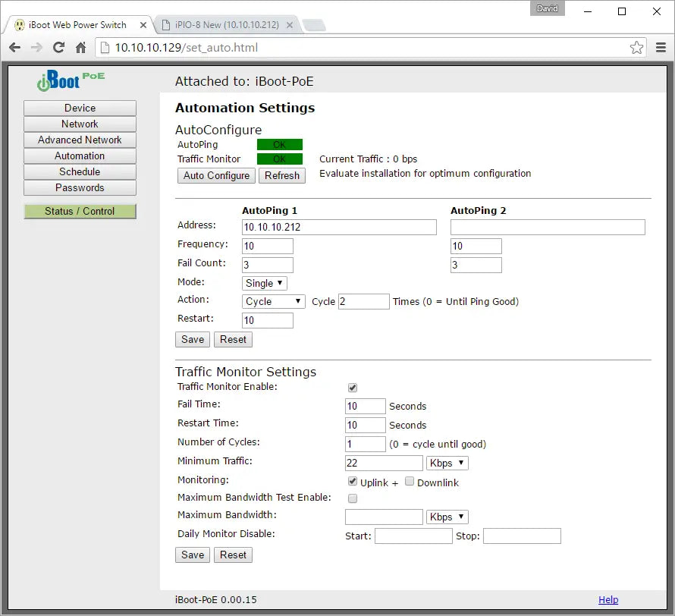
Task: Open the Mode dropdown set to Single
Action: coord(265,283)
